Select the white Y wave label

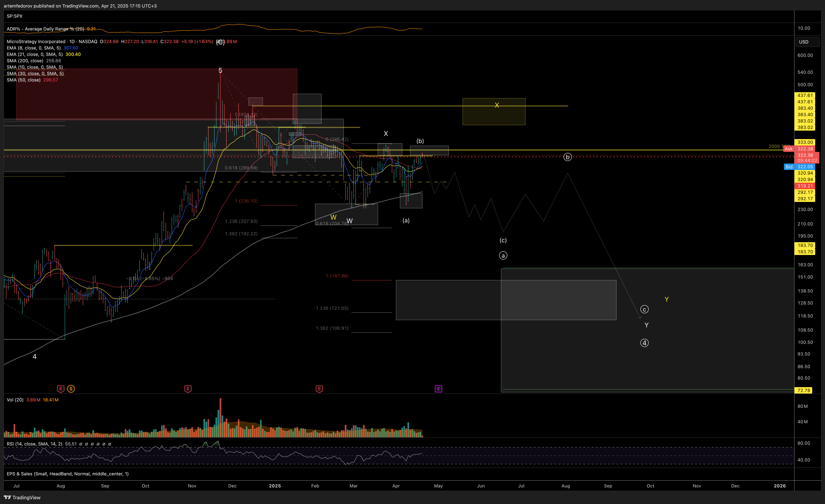646,325
